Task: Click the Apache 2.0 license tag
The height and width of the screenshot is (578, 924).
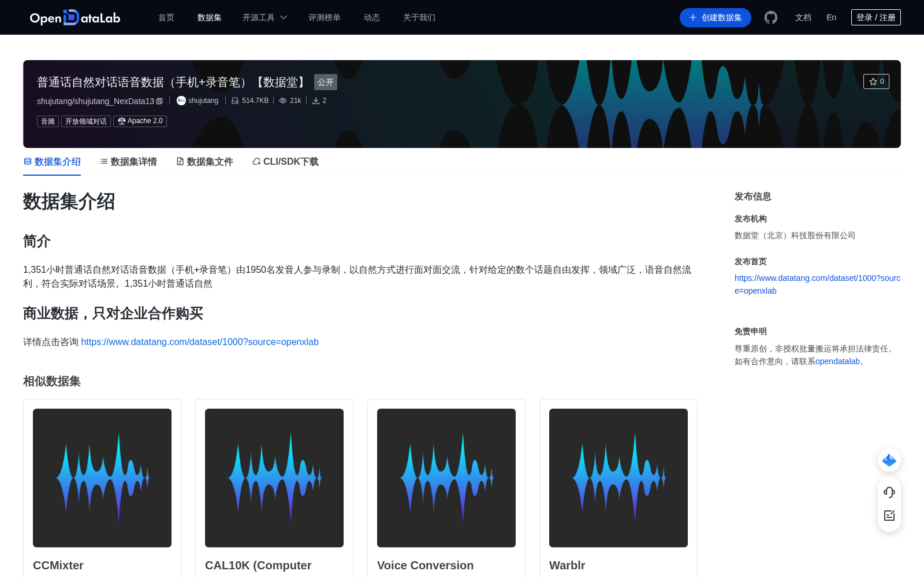Action: [140, 121]
